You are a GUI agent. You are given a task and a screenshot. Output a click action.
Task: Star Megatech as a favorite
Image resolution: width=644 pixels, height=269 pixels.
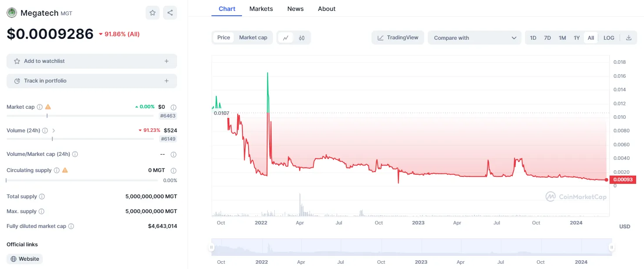click(153, 13)
